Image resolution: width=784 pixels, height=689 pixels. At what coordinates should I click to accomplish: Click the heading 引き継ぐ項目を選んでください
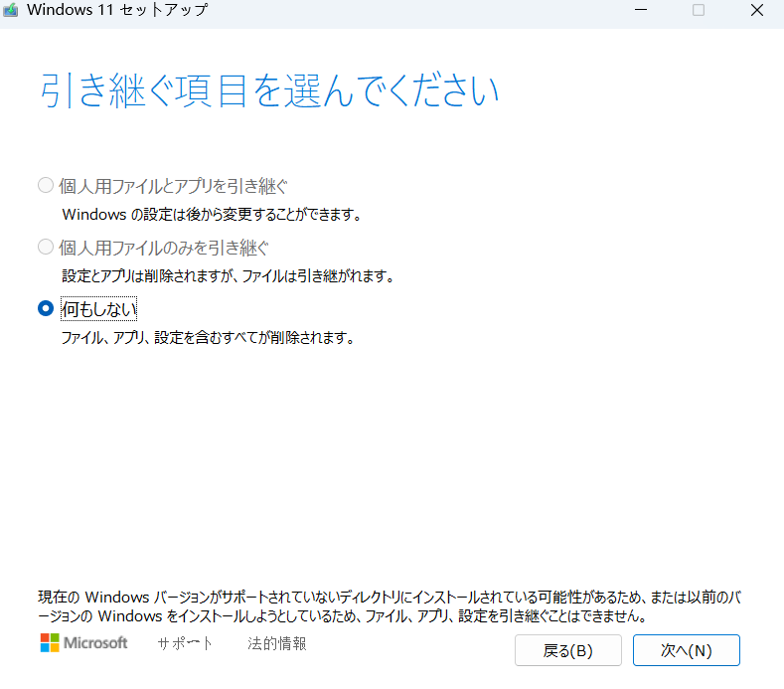[x=269, y=90]
